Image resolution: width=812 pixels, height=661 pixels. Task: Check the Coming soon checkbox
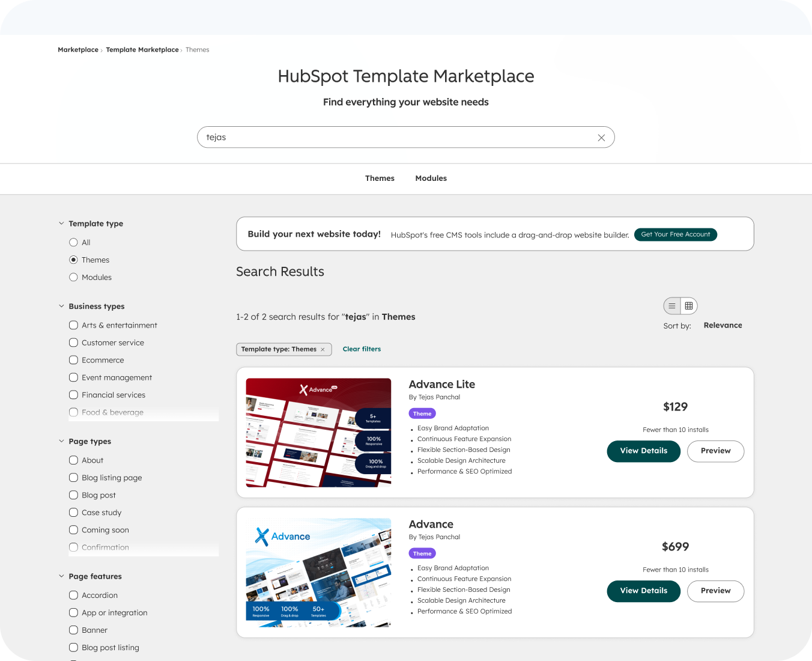(x=73, y=530)
